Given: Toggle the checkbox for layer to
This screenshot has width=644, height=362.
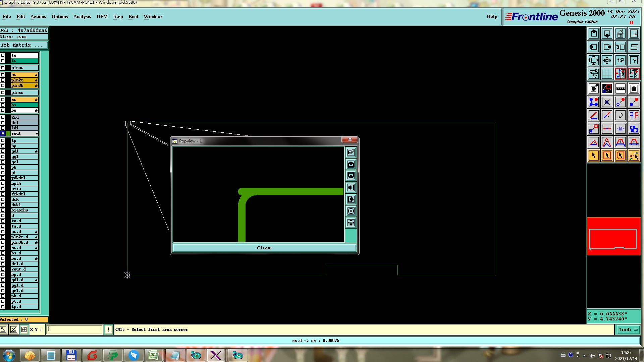Looking at the screenshot, I should 3,55.
